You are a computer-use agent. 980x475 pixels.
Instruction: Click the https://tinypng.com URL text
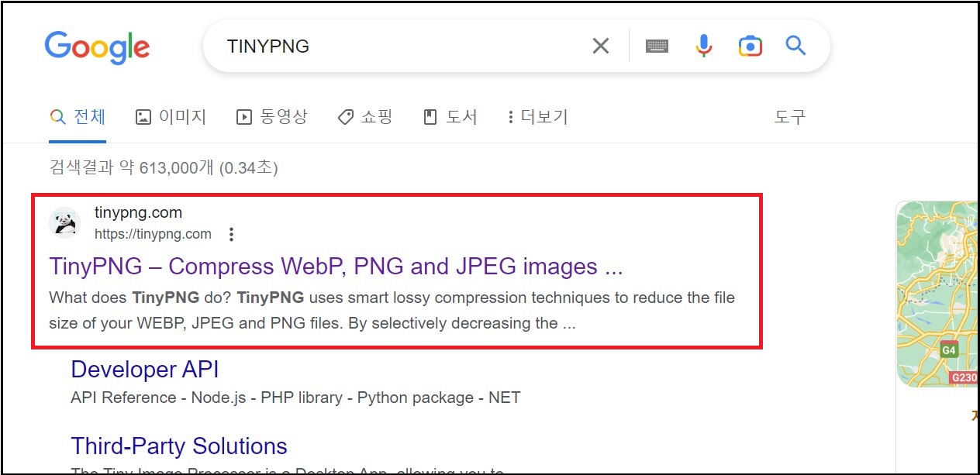(153, 234)
